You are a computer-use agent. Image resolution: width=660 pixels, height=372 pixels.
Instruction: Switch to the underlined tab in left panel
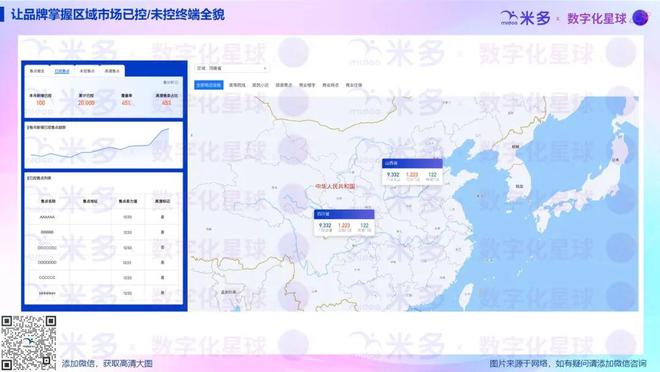[62, 71]
